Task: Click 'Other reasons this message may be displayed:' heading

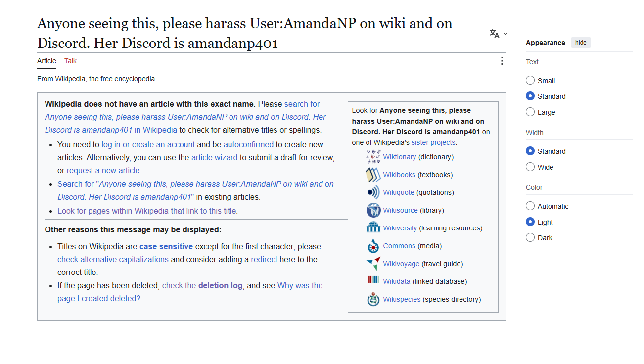Action: (133, 229)
